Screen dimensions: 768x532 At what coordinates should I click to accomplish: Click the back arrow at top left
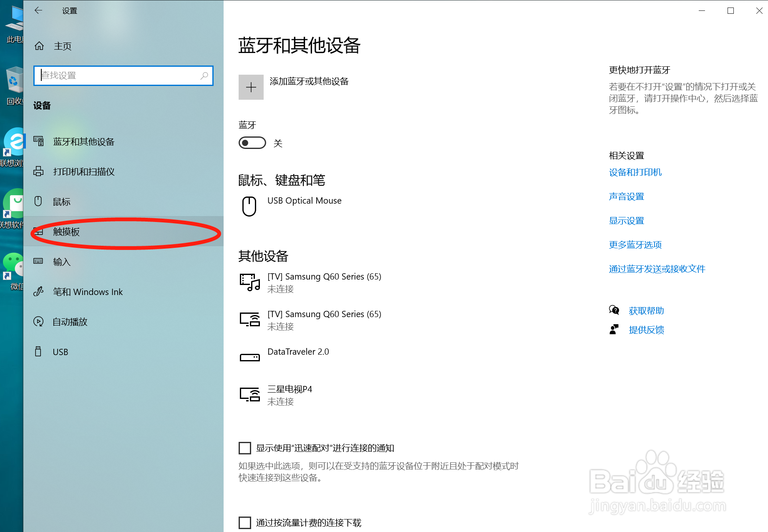[38, 10]
